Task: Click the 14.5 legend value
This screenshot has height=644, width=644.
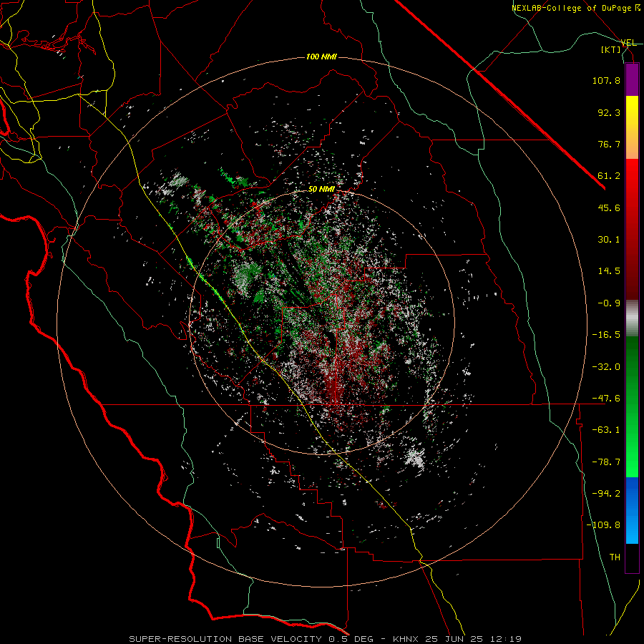Action: 609,271
